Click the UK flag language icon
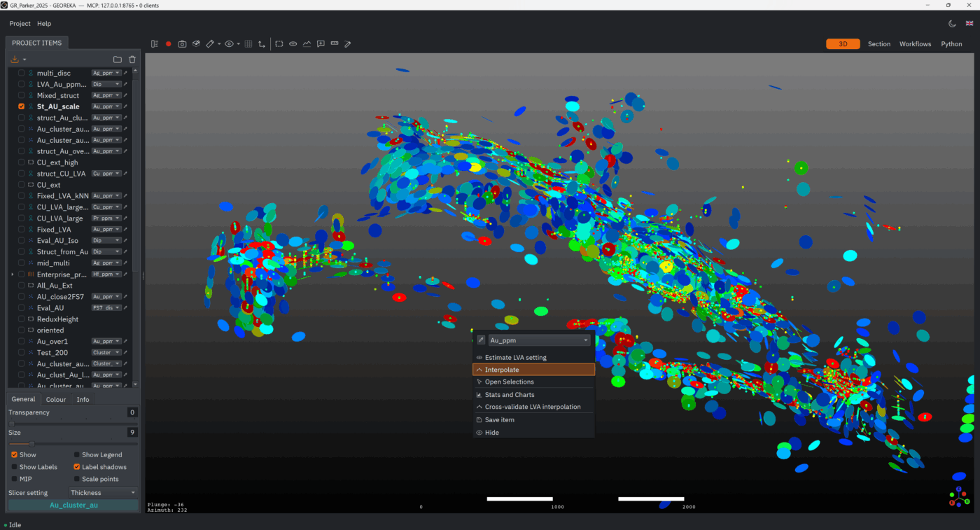The width and height of the screenshot is (980, 530). [969, 24]
